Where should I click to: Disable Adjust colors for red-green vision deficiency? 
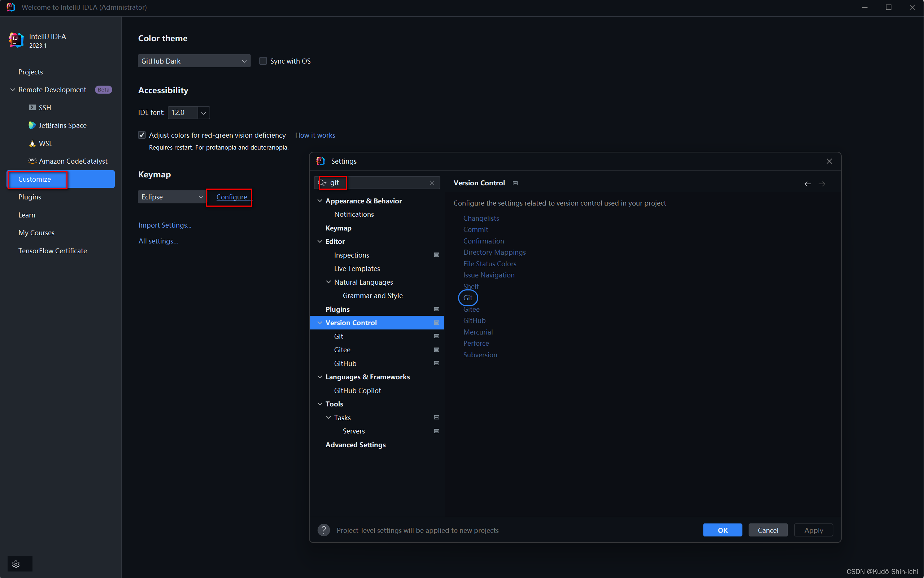tap(141, 135)
